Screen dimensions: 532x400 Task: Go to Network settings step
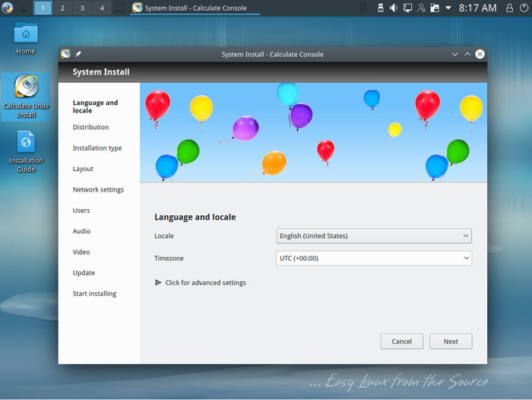pos(98,190)
